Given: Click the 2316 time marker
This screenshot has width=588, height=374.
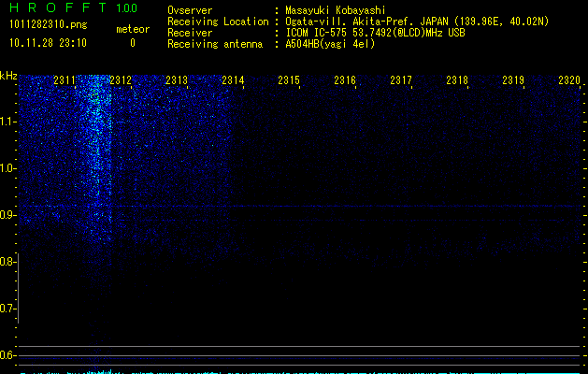Looking at the screenshot, I should tap(345, 80).
